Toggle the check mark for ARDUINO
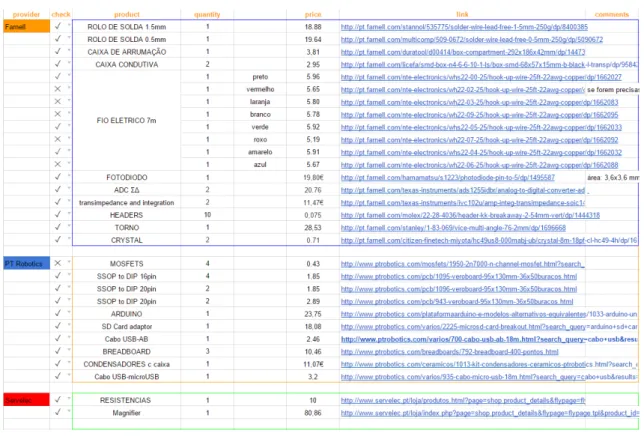Viewport: 644px width, 436px height. point(58,313)
